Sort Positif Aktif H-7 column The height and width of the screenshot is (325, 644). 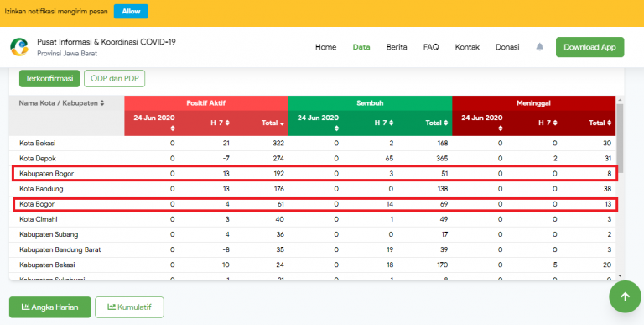click(x=221, y=123)
